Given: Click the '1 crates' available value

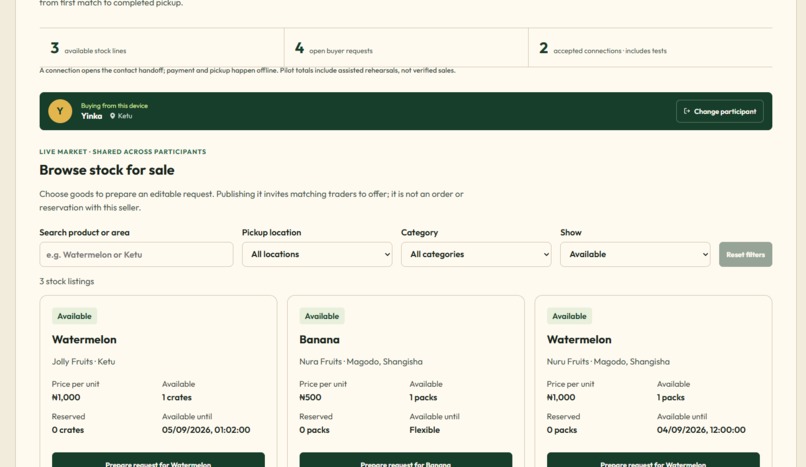Looking at the screenshot, I should point(177,398).
